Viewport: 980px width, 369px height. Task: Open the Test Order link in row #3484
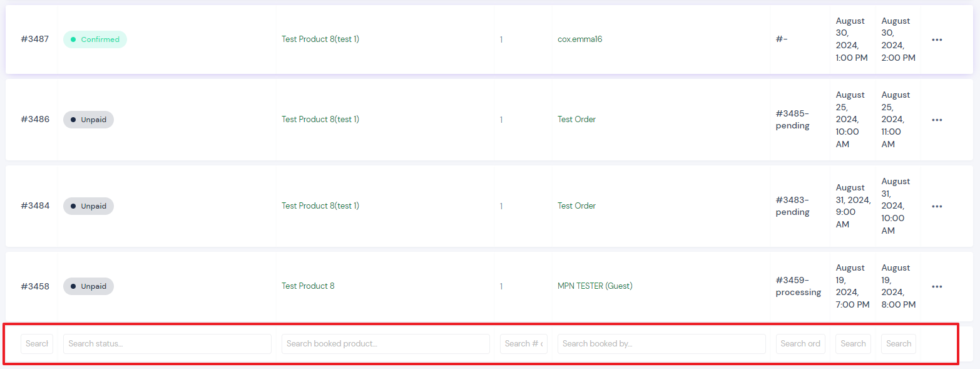click(x=576, y=206)
